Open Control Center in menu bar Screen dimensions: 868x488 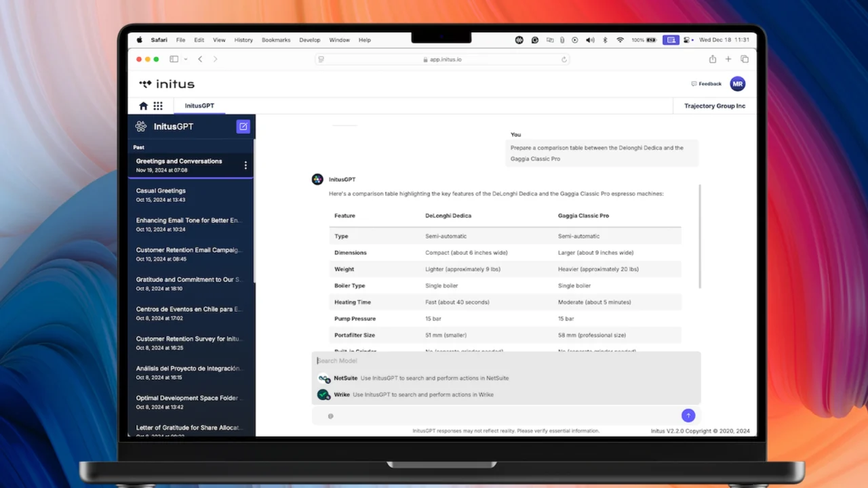pyautogui.click(x=688, y=40)
